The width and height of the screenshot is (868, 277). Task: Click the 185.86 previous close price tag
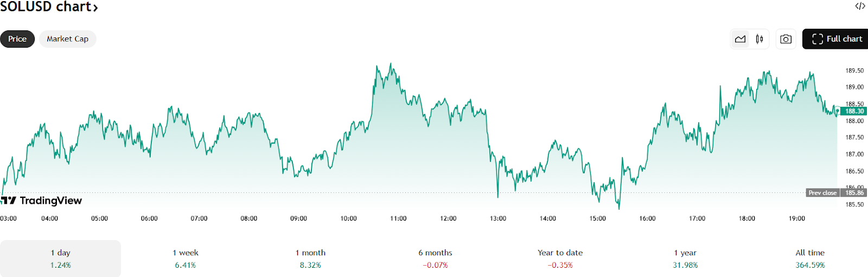tap(854, 193)
